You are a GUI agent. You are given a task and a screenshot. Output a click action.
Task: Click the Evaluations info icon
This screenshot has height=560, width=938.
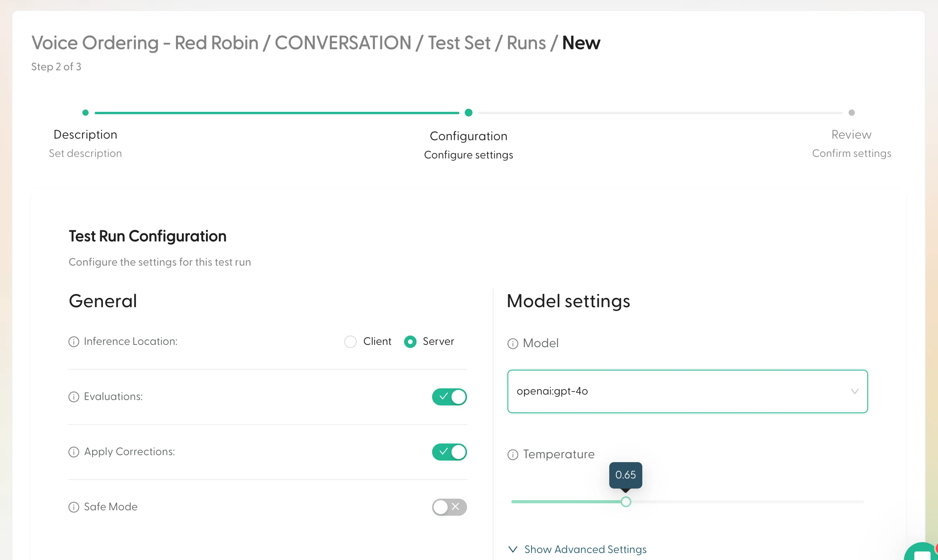point(74,397)
